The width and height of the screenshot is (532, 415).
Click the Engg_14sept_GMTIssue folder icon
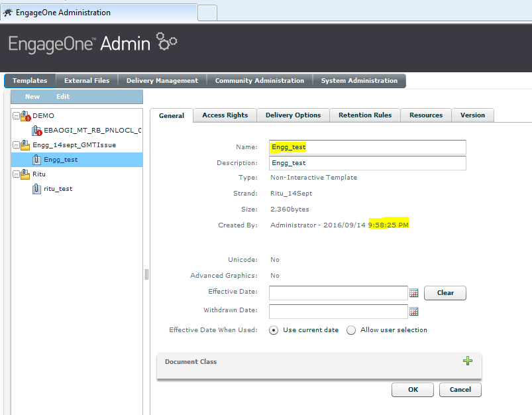coord(25,145)
